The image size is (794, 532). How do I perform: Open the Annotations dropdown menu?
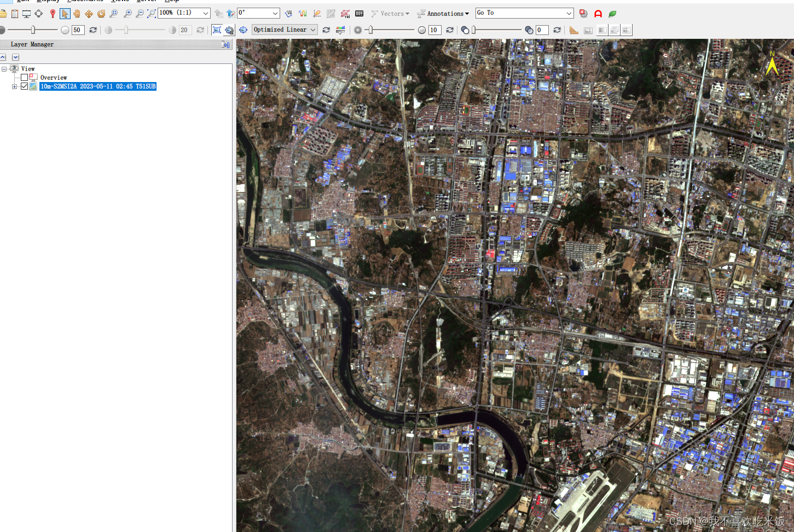(443, 14)
